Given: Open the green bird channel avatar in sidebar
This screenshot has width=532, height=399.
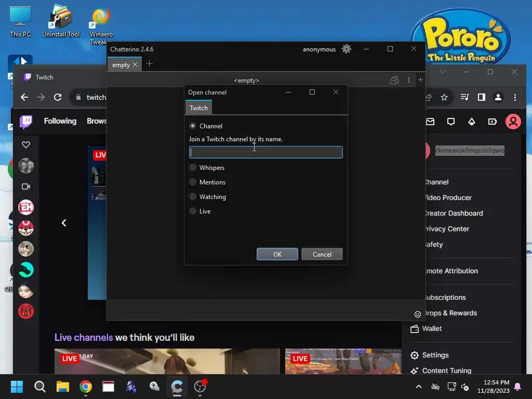Looking at the screenshot, I should [26, 270].
